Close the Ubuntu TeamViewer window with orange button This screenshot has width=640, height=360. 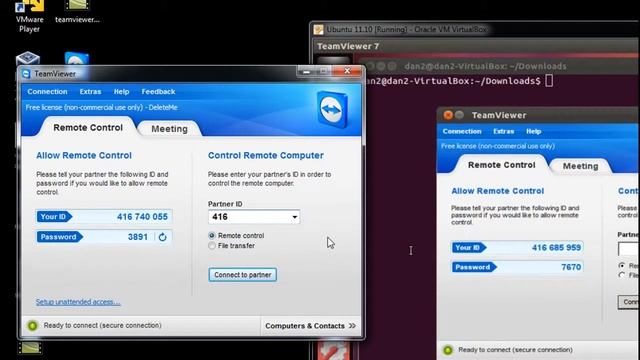(x=448, y=115)
